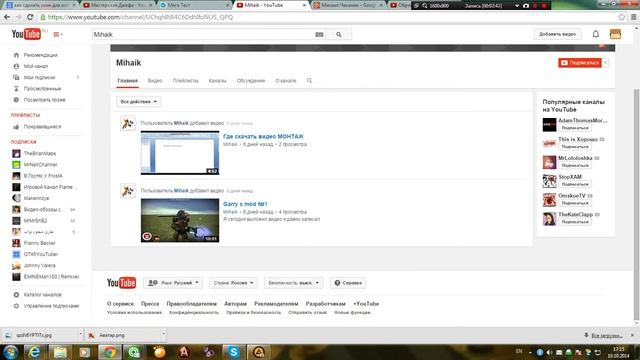The image size is (640, 360).
Task: Open Garry's mod №1 video link
Action: point(245,204)
